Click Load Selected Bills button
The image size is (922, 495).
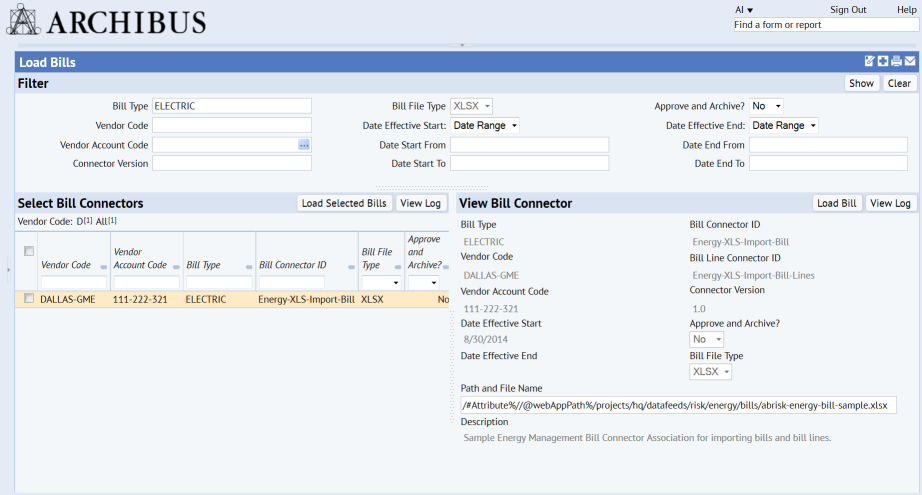[344, 203]
